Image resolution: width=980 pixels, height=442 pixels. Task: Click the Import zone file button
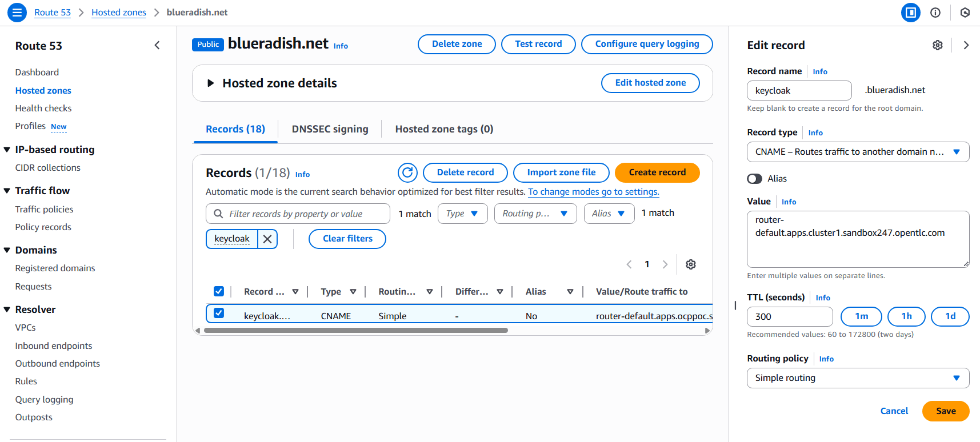[x=561, y=172]
